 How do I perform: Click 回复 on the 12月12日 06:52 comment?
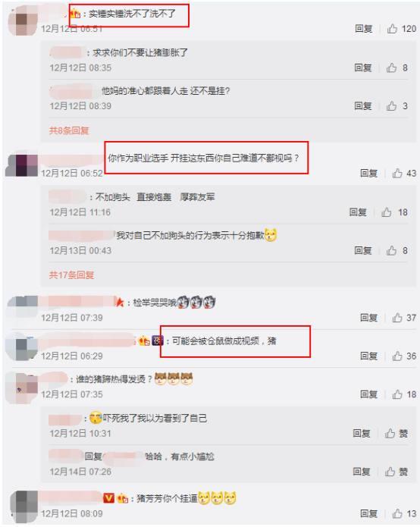tap(369, 174)
